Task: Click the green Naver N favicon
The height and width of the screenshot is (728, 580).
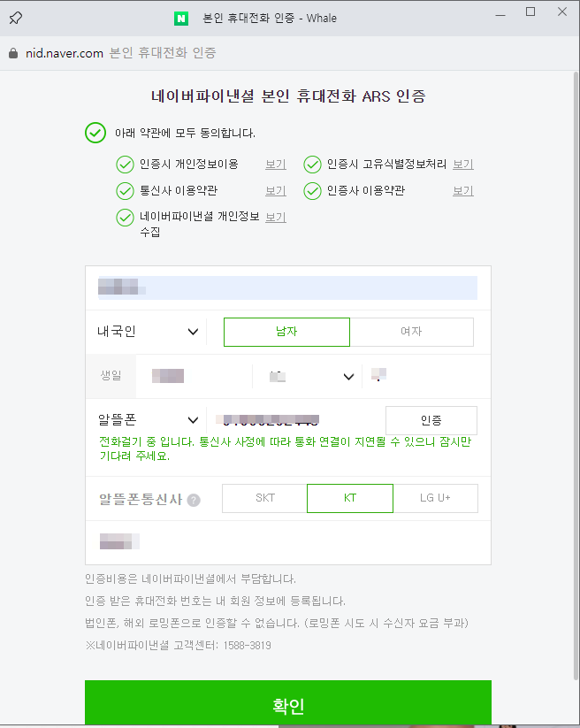Action: pyautogui.click(x=181, y=19)
